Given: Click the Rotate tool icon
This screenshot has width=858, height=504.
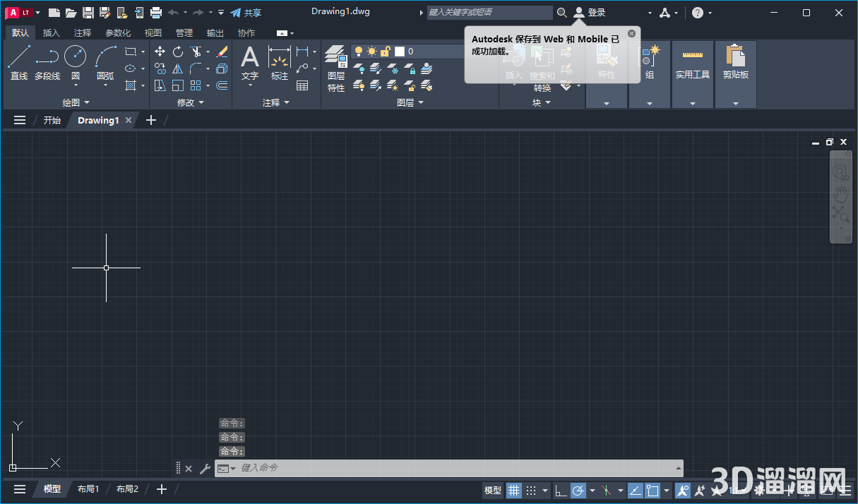Looking at the screenshot, I should click(178, 52).
